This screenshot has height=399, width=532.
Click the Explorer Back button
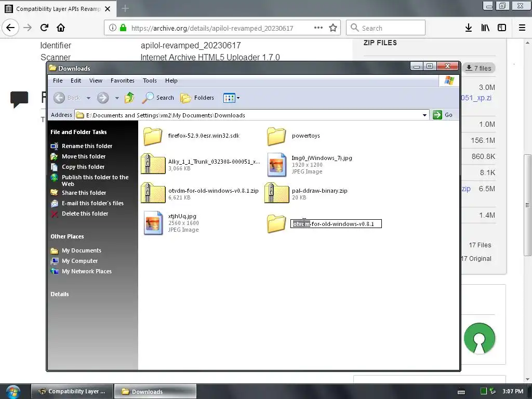click(67, 98)
